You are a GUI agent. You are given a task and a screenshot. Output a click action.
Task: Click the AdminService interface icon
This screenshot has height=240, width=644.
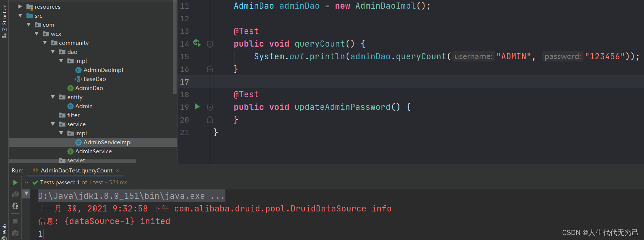pyautogui.click(x=71, y=151)
